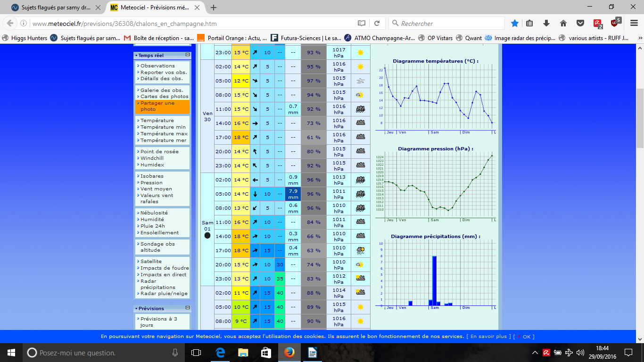Click the bookmark star icon
Image resolution: width=644 pixels, height=362 pixels.
coord(515,23)
